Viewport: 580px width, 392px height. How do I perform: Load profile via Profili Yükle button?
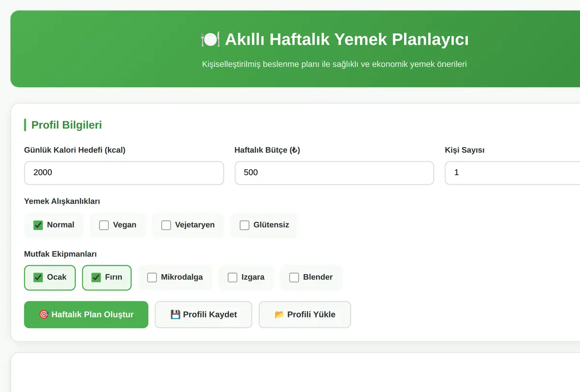click(x=305, y=315)
